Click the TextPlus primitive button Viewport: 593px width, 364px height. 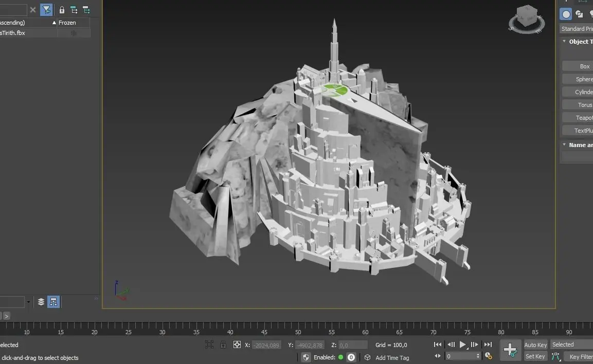(x=578, y=131)
